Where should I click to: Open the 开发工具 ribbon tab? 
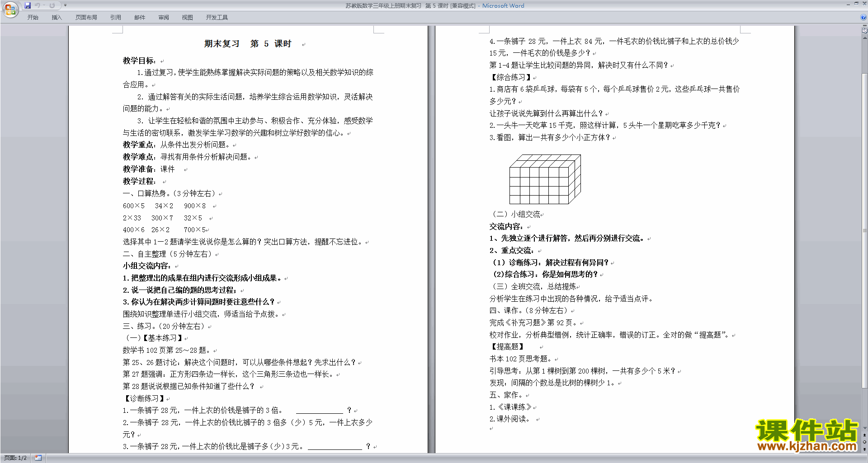(217, 18)
